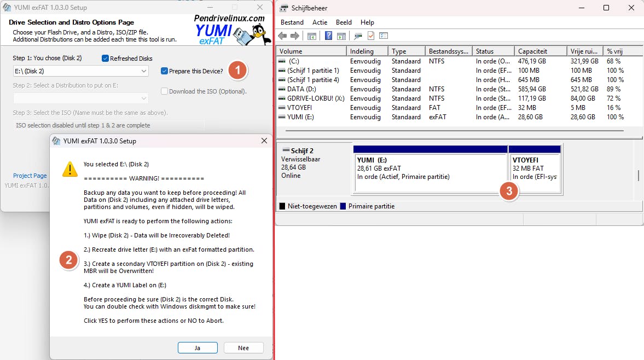Toggle the console tree pane toolbar icon
The image size is (644, 360).
pos(312,36)
